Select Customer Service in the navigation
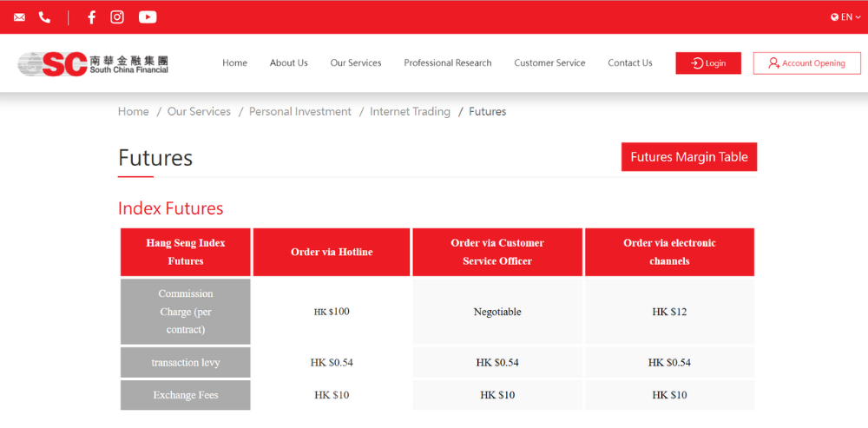The width and height of the screenshot is (868, 428). [549, 63]
